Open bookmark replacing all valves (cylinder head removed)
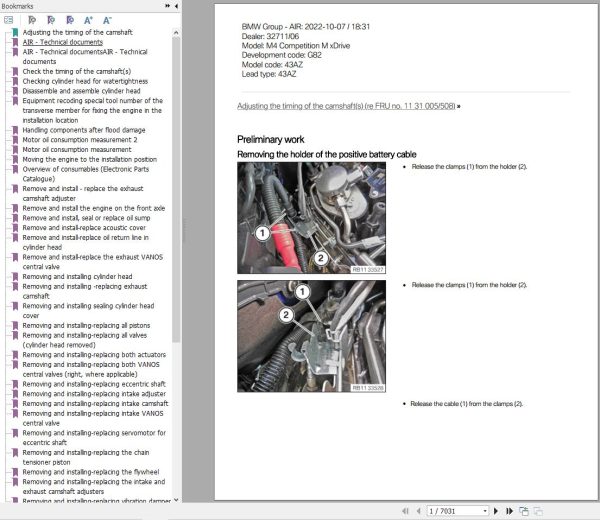The width and height of the screenshot is (600, 520). pyautogui.click(x=85, y=340)
